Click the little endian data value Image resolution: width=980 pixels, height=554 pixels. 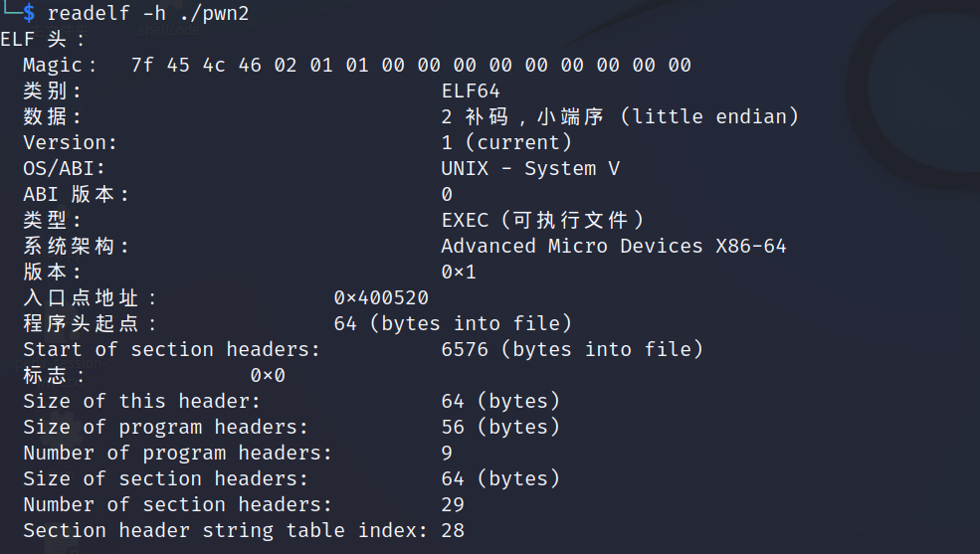(x=620, y=116)
